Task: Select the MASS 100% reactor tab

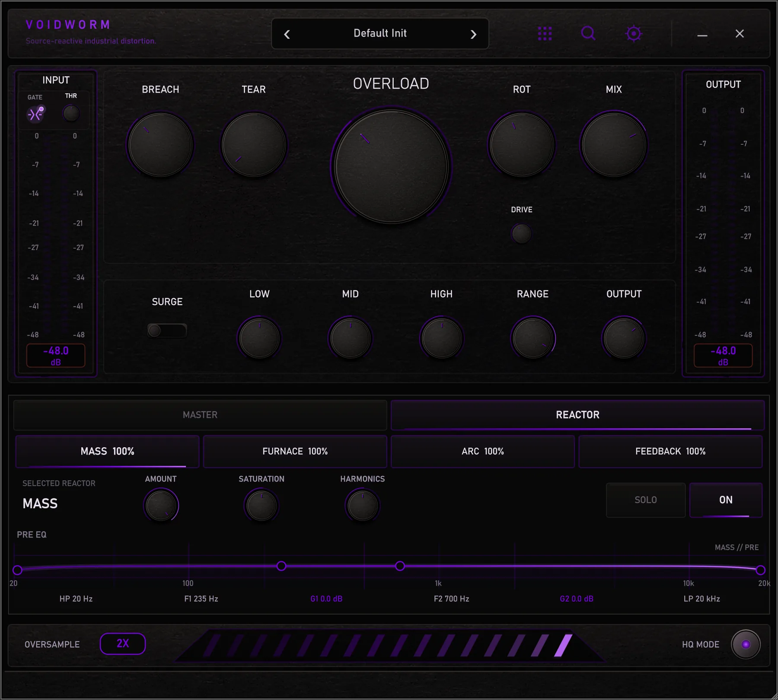Action: [x=107, y=451]
